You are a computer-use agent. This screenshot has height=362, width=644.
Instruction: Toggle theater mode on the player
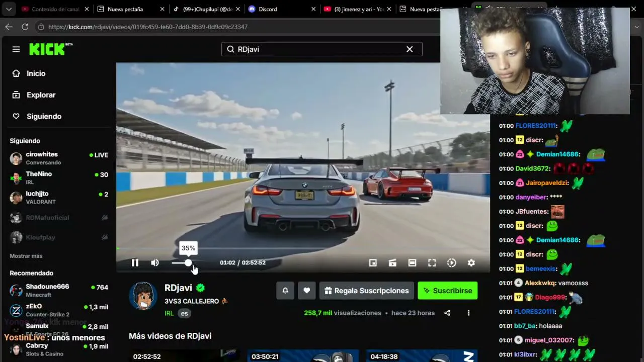(x=412, y=262)
